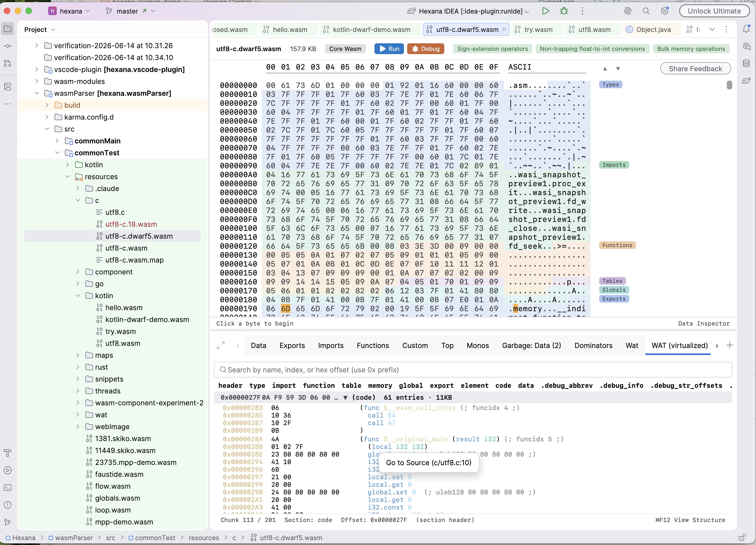Open the Database tool window icon
The width and height of the screenshot is (756, 545).
pyautogui.click(x=747, y=63)
